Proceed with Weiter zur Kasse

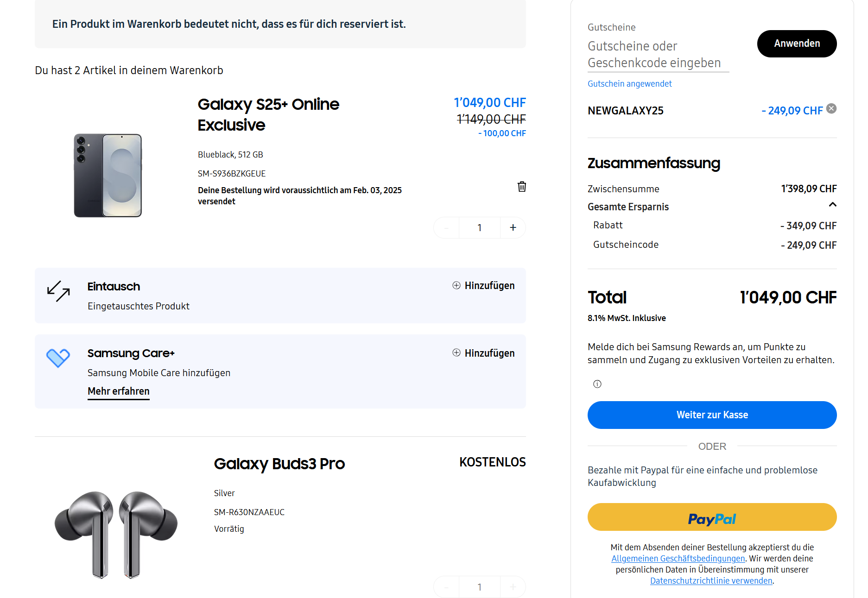pos(712,415)
